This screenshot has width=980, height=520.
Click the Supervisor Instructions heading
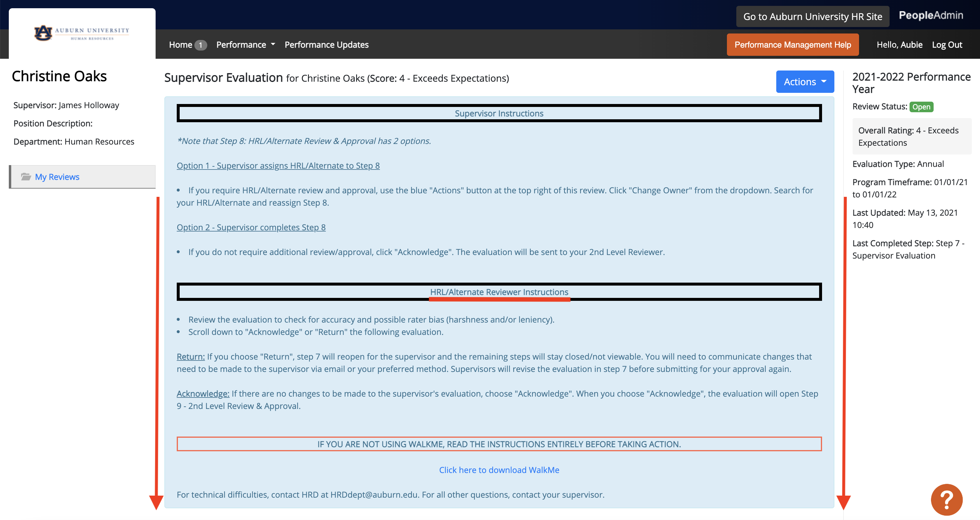(x=499, y=113)
